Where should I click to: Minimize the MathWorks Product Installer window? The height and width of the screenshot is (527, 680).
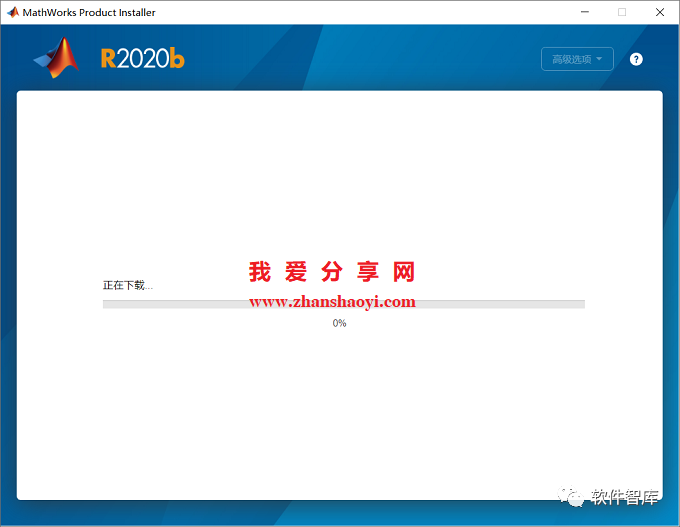(585, 12)
